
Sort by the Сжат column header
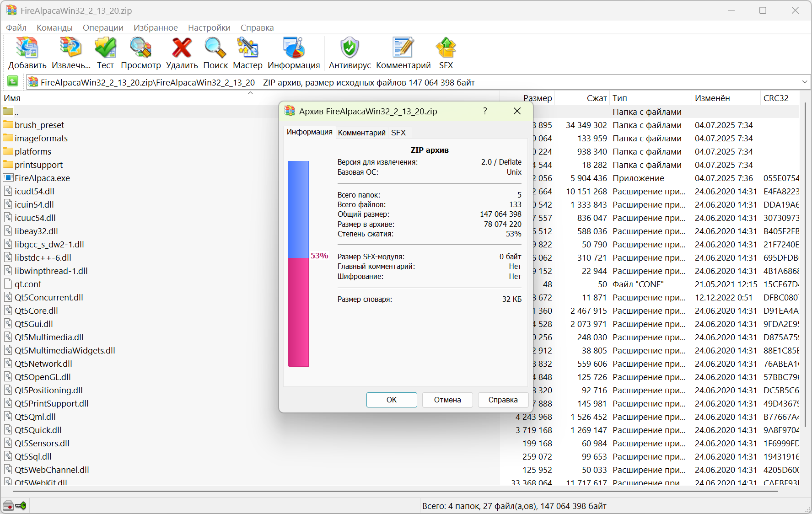(x=581, y=98)
